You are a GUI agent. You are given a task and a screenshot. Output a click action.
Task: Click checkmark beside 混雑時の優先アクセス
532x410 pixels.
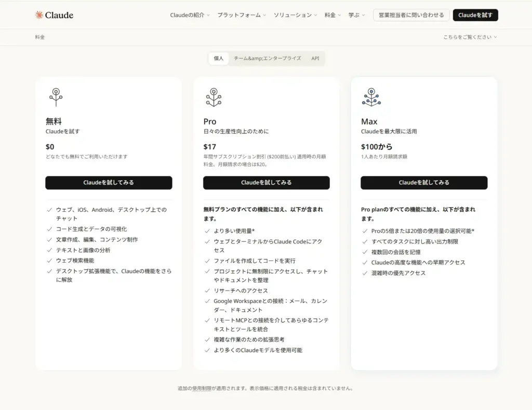coord(365,273)
